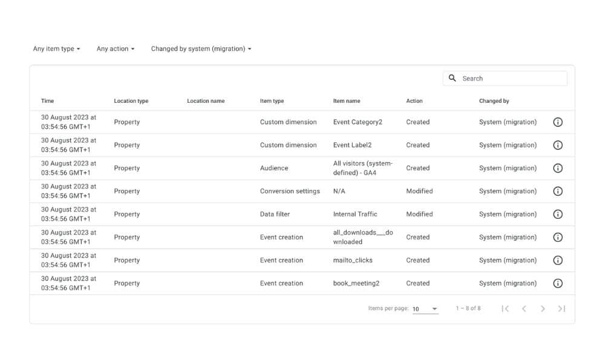Expand the Changed by system (migration) filter
605x364 pixels.
[201, 48]
